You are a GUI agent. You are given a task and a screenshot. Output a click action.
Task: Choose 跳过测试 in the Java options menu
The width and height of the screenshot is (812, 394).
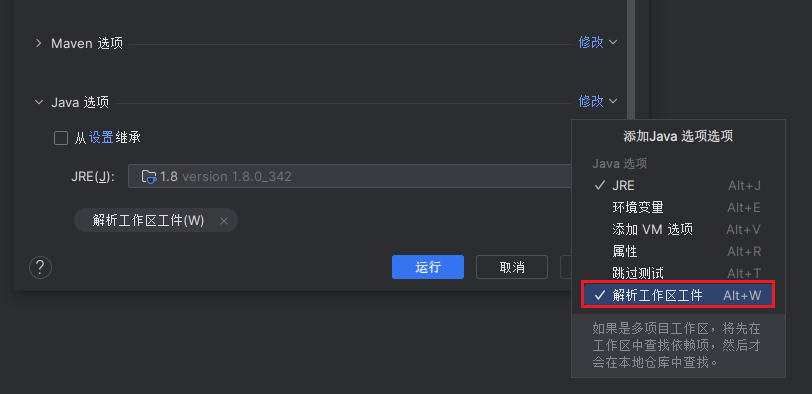coord(678,273)
